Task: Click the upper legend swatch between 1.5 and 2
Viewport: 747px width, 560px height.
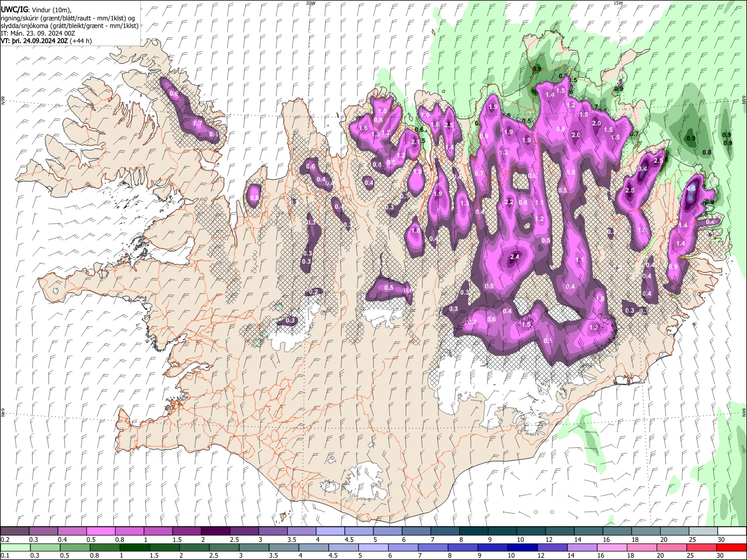Action: tap(187, 531)
